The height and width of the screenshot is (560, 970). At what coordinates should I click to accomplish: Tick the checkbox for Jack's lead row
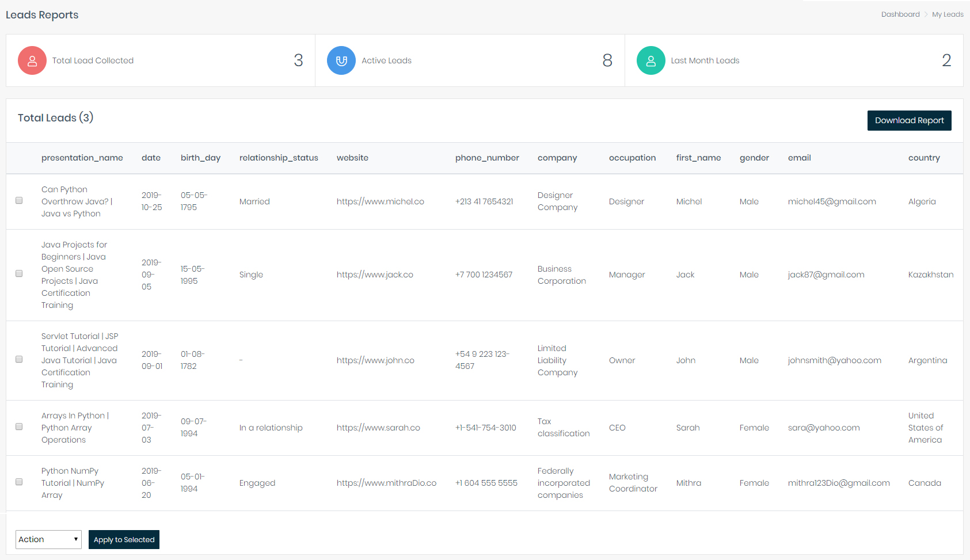(x=19, y=274)
